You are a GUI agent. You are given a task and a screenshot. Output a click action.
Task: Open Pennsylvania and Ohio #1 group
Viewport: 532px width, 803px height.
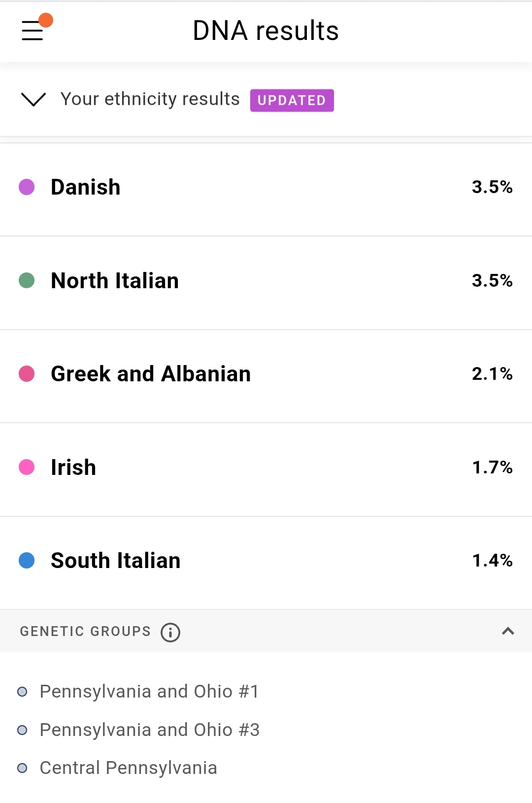[x=149, y=692]
